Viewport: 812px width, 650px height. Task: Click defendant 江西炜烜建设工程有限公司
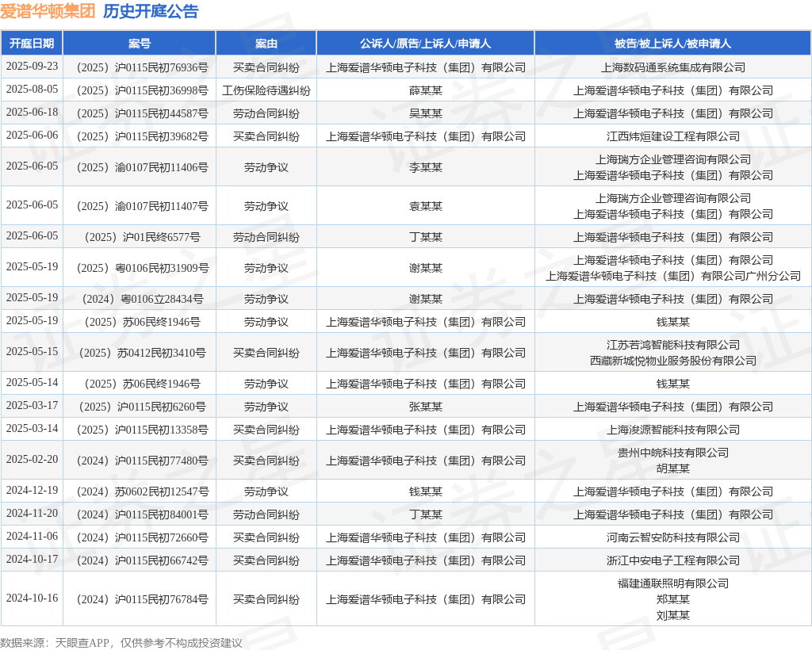672,136
